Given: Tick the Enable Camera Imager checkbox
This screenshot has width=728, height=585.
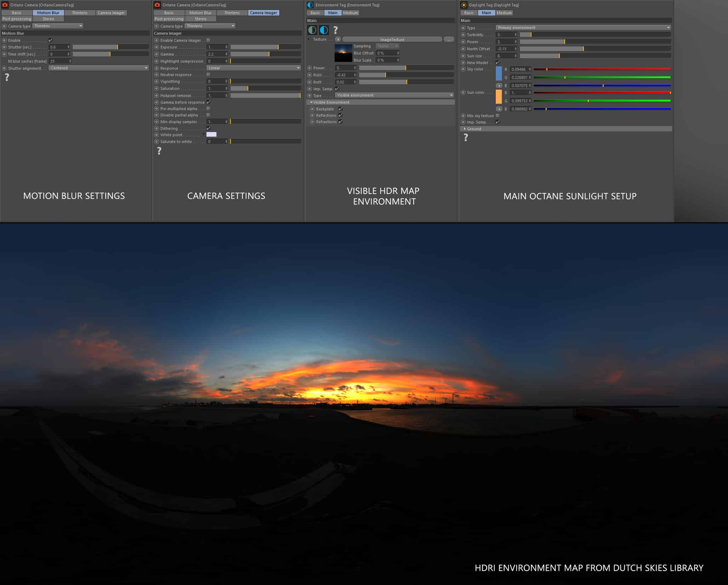Looking at the screenshot, I should (208, 40).
